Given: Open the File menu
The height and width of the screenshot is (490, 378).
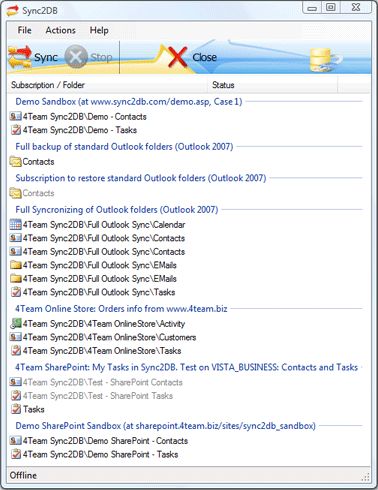Looking at the screenshot, I should click(24, 30).
